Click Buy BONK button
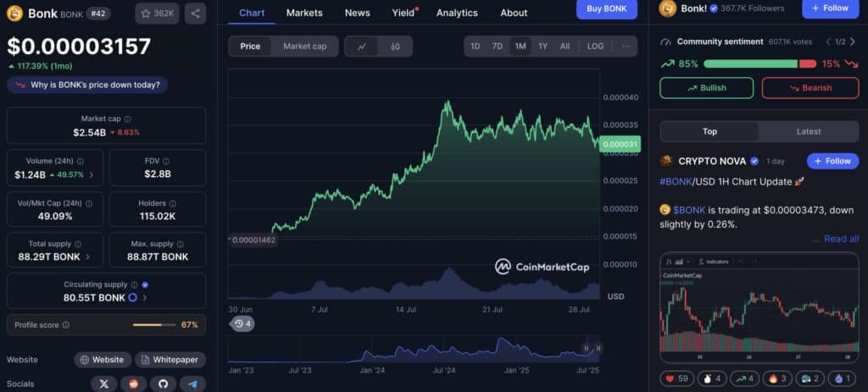The height and width of the screenshot is (392, 868). tap(607, 8)
